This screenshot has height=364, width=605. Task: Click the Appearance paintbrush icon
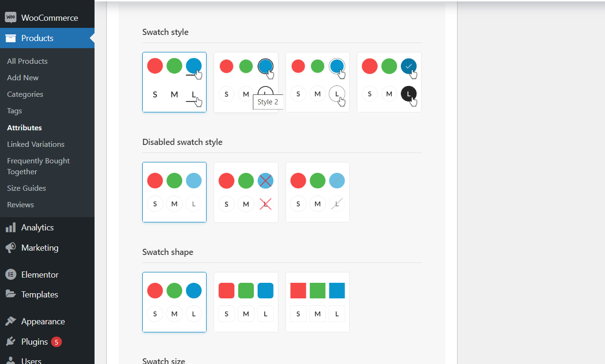click(x=11, y=322)
